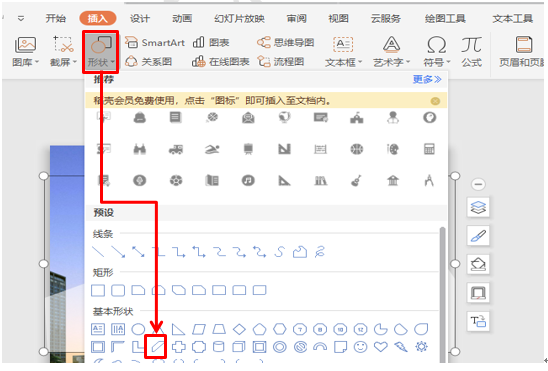Select the heart shape

coord(381,347)
